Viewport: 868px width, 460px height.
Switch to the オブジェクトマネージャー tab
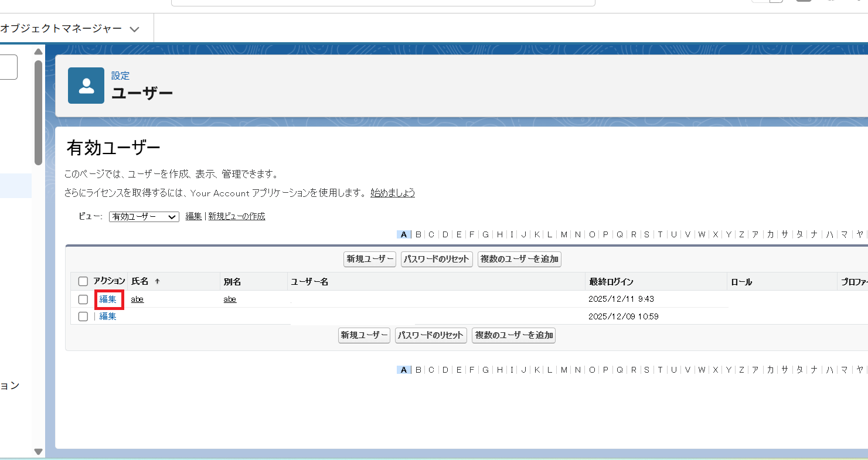pyautogui.click(x=62, y=29)
